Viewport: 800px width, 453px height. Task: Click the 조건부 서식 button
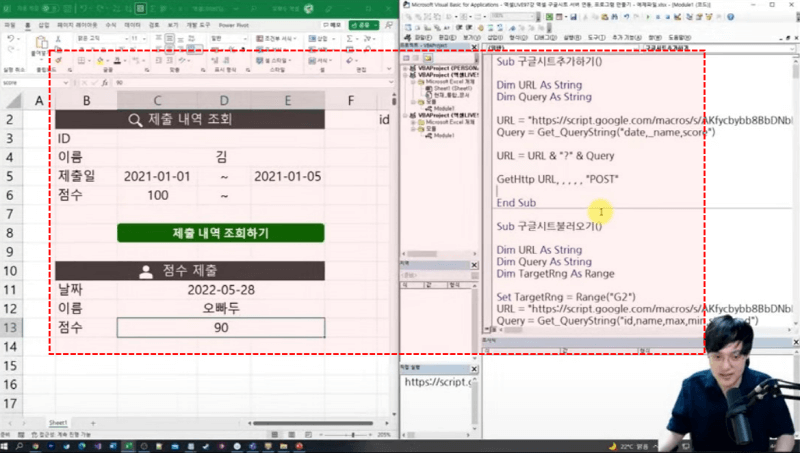click(x=276, y=39)
